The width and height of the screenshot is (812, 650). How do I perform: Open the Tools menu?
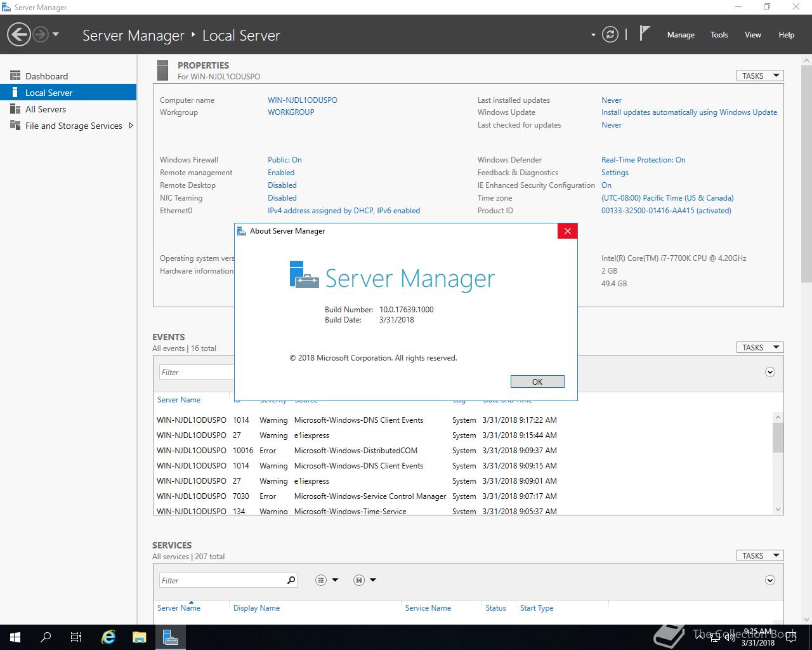719,35
